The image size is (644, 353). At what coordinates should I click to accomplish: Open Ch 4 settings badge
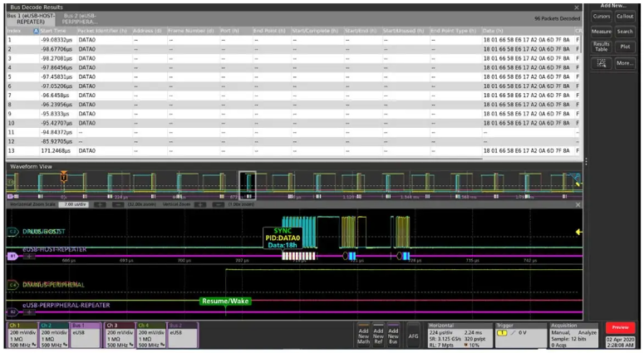point(151,335)
